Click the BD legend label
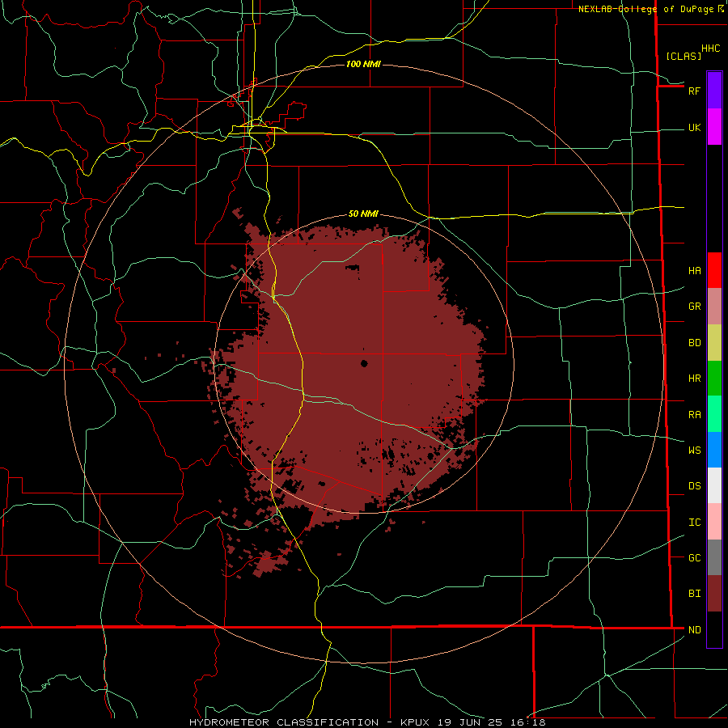The image size is (728, 728). 694,343
